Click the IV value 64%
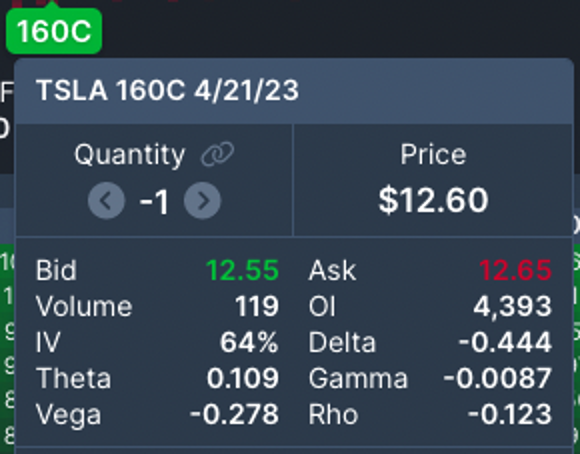The height and width of the screenshot is (454, 580). click(x=249, y=342)
